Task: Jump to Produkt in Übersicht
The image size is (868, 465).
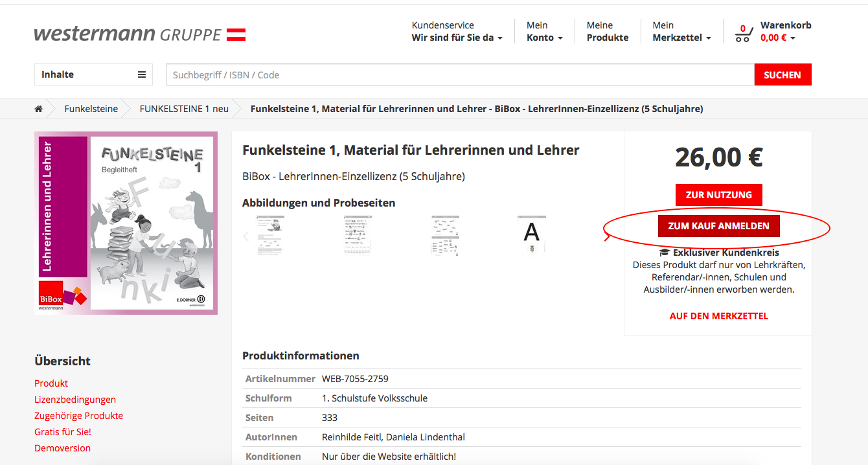Action: [x=51, y=383]
